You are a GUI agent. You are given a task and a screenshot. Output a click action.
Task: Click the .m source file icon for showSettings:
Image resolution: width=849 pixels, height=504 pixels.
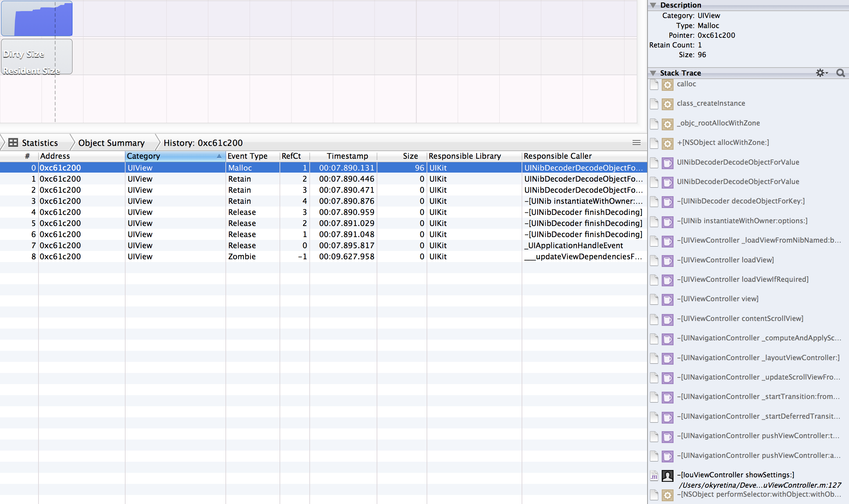pos(654,476)
